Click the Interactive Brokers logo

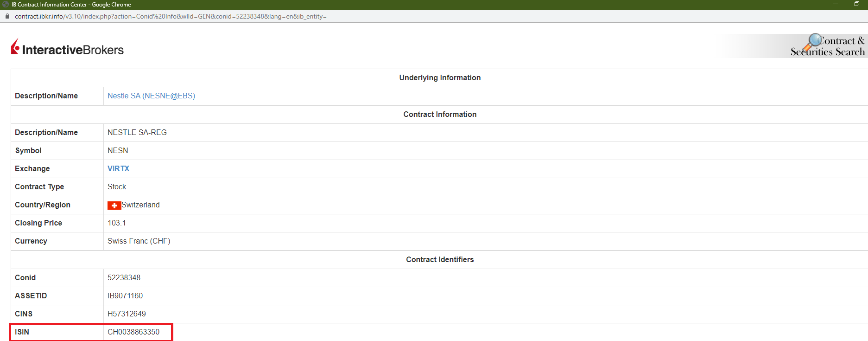point(67,47)
